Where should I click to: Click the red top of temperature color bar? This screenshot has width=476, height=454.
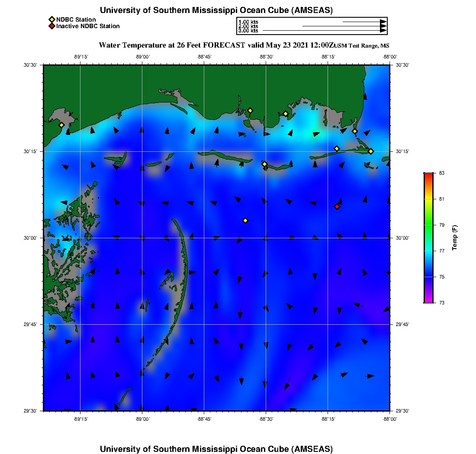click(428, 175)
